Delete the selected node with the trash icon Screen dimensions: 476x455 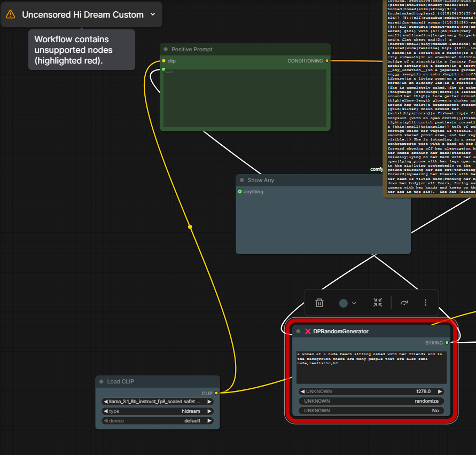[x=319, y=303]
